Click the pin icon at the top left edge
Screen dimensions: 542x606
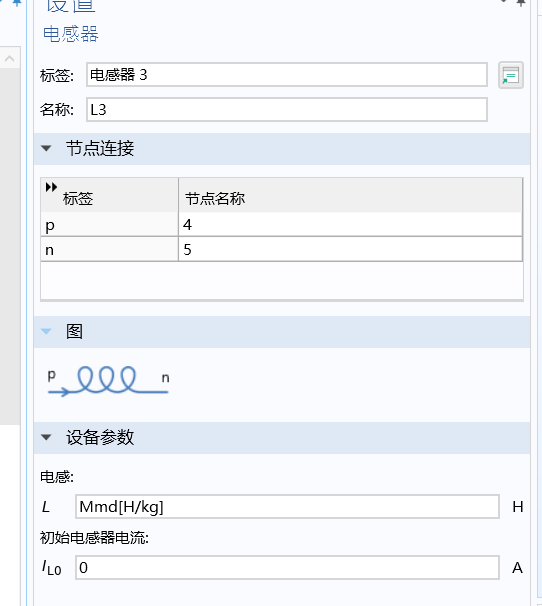(16, 3)
